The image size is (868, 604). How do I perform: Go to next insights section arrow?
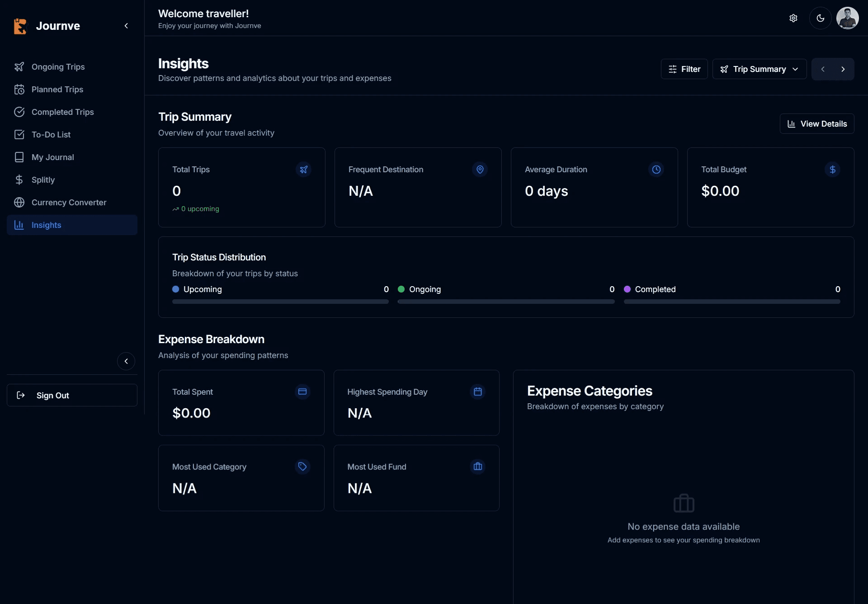843,69
